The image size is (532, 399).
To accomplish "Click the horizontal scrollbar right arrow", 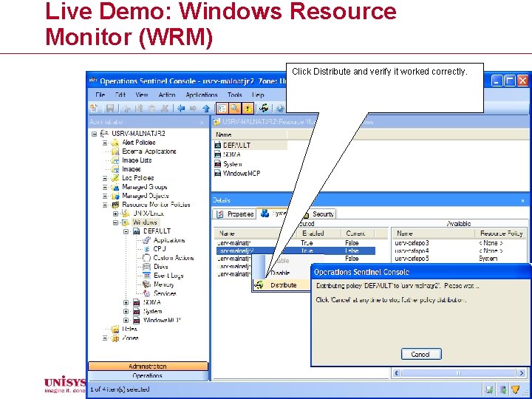I will [522, 373].
